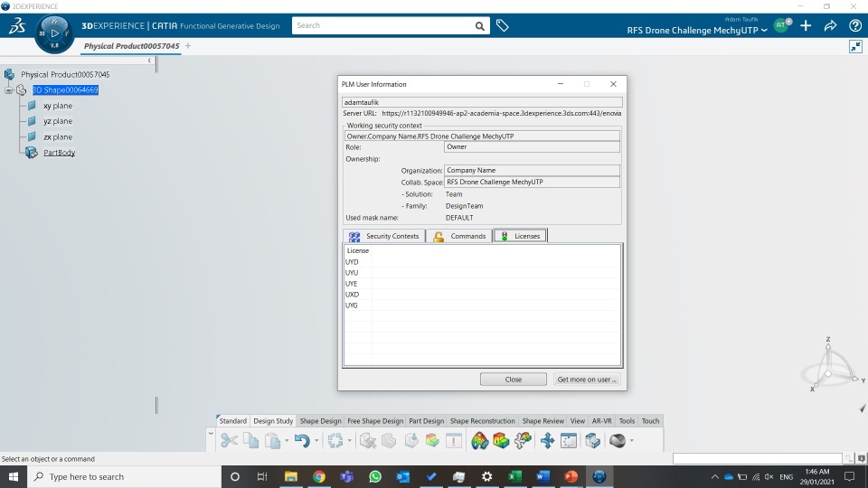
Task: Click the top search input field
Action: 382,25
